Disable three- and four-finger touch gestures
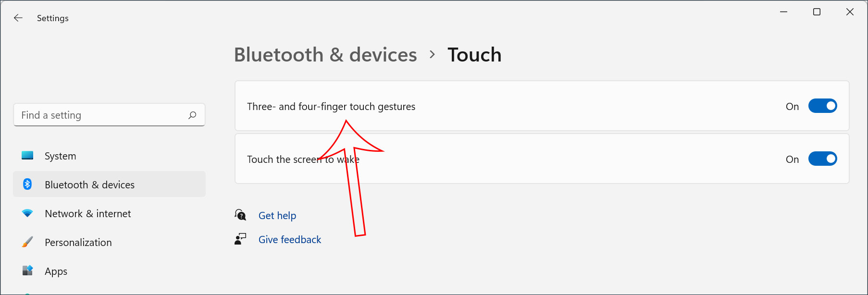This screenshot has width=868, height=295. (x=823, y=106)
